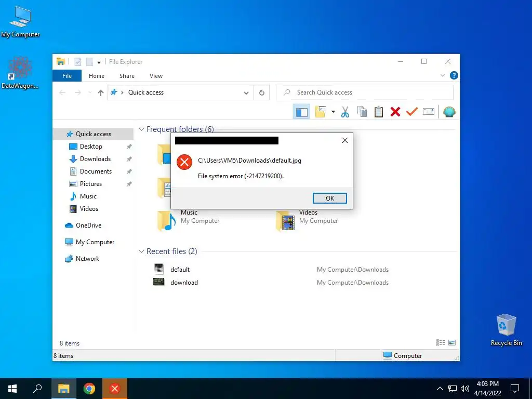The width and height of the screenshot is (532, 399).
Task: Click the Properties quick access toolbar icon
Action: (x=78, y=62)
